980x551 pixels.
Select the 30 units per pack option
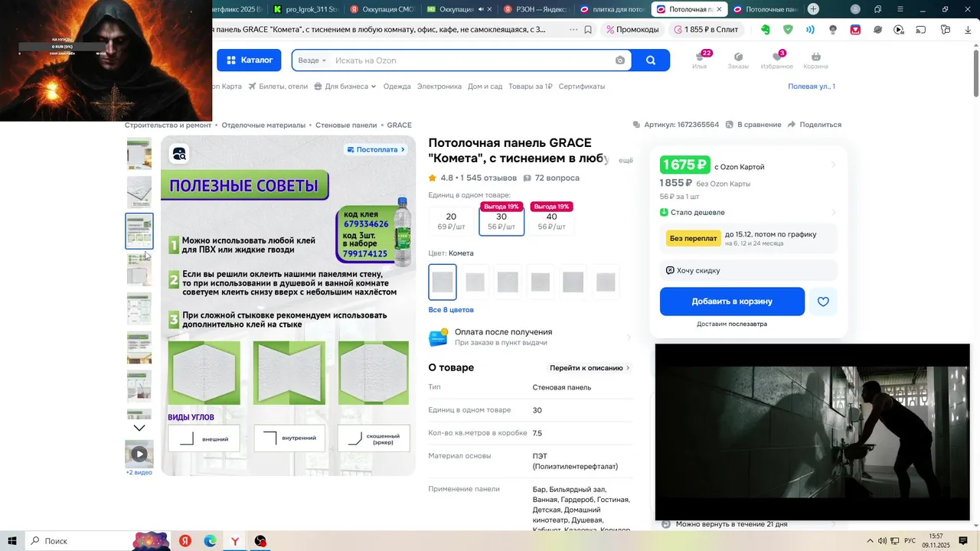coord(501,220)
